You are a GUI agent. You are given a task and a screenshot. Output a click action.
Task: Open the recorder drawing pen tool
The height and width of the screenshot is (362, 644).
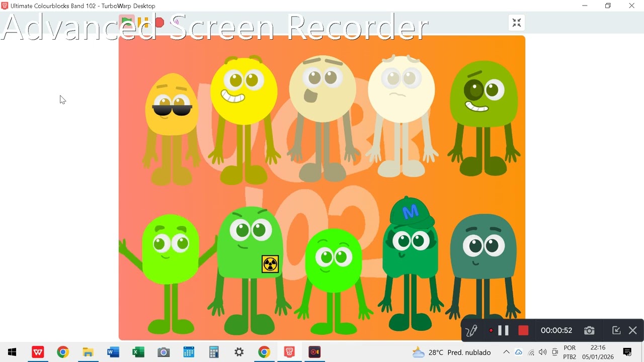(471, 330)
